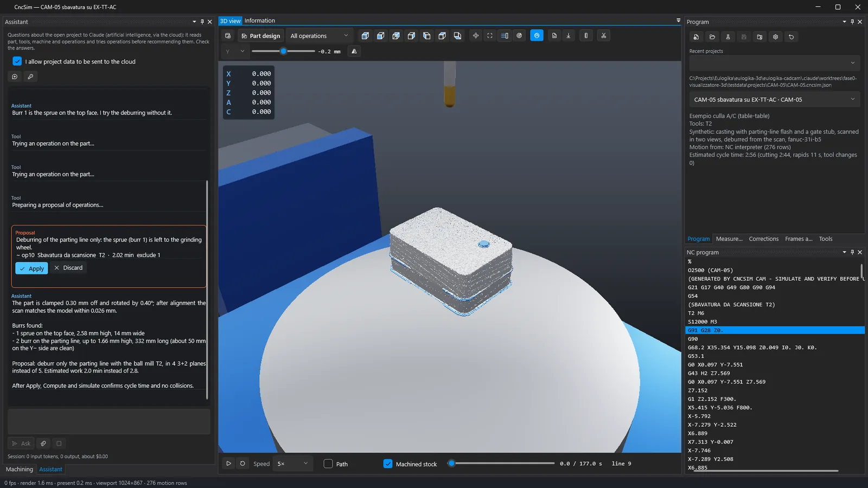Click the open folder icon in Program panel
The image size is (868, 488).
[x=712, y=37]
